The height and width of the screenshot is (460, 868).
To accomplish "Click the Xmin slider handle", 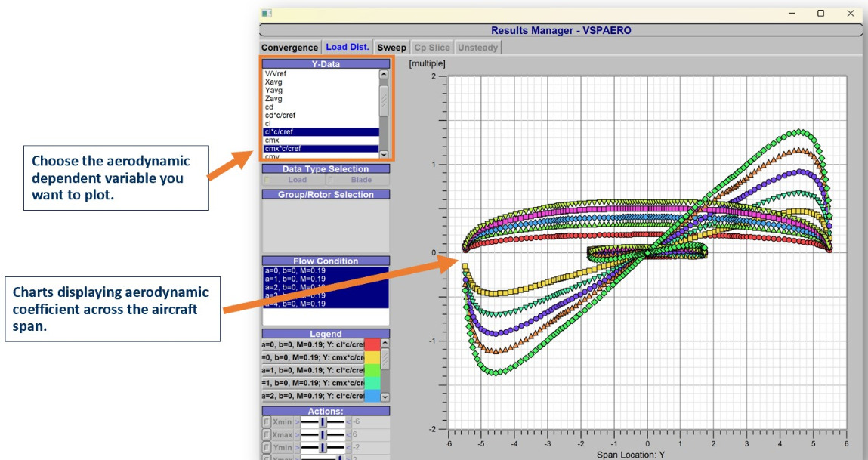I will (x=323, y=421).
